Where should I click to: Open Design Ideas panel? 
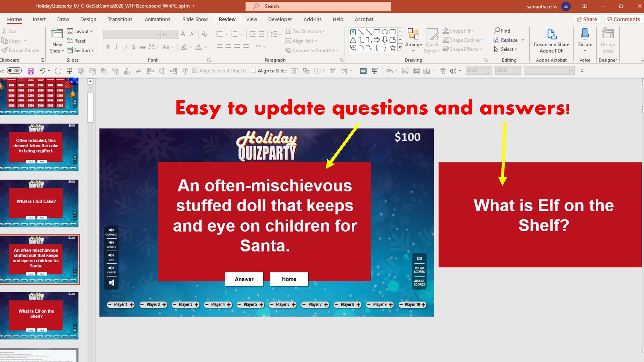(x=608, y=40)
